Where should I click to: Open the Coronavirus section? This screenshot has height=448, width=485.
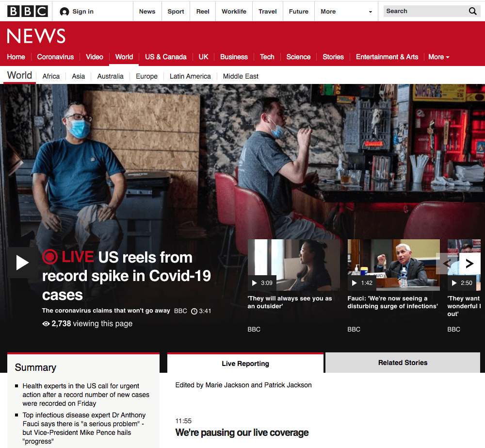[x=55, y=57]
